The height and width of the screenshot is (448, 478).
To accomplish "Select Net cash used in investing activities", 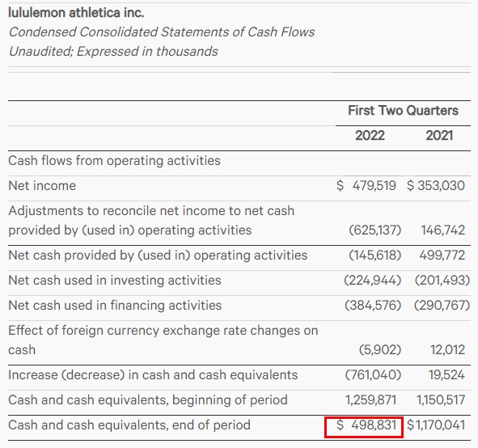I will tap(115, 281).
